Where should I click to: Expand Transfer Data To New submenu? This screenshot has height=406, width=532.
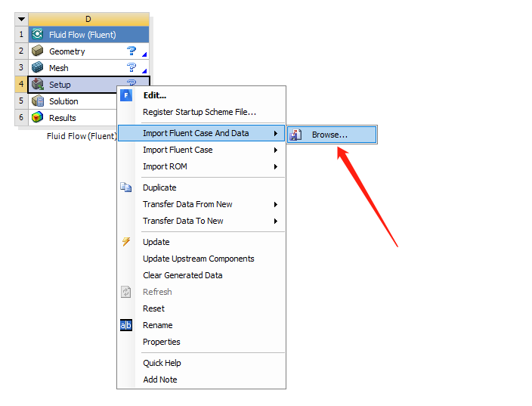276,221
